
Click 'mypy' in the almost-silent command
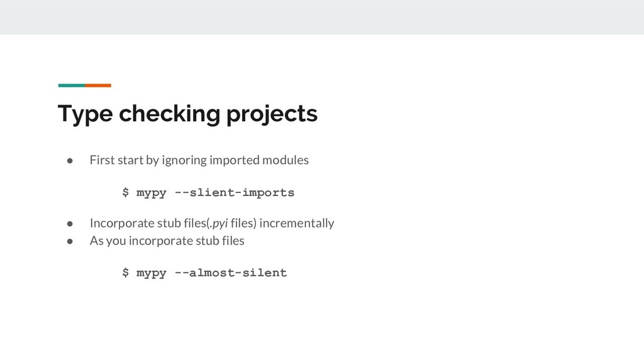coord(152,273)
